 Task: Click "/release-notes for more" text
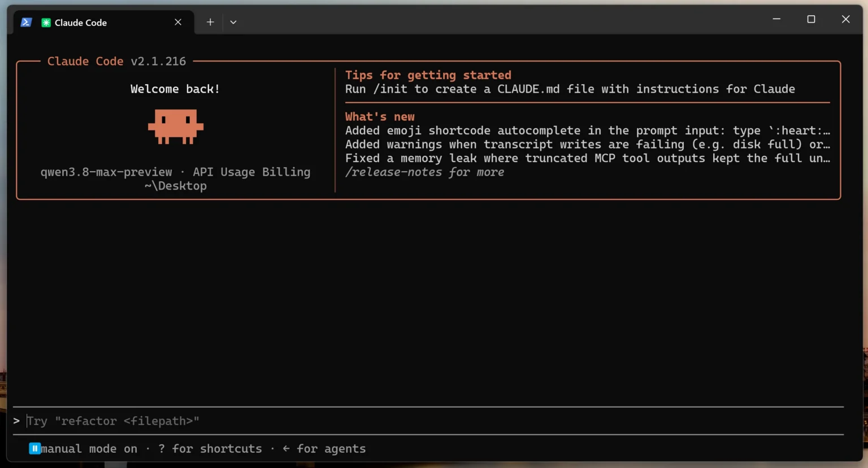[424, 172]
